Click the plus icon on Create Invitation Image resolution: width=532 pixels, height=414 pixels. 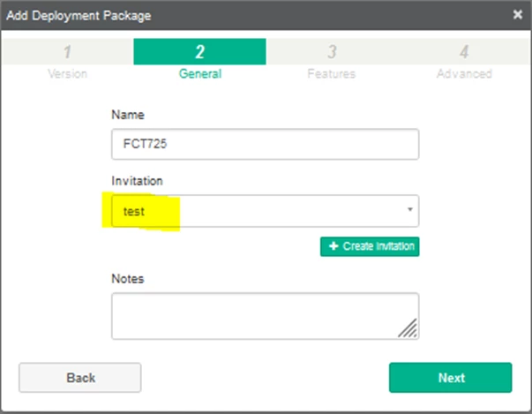pyautogui.click(x=333, y=246)
